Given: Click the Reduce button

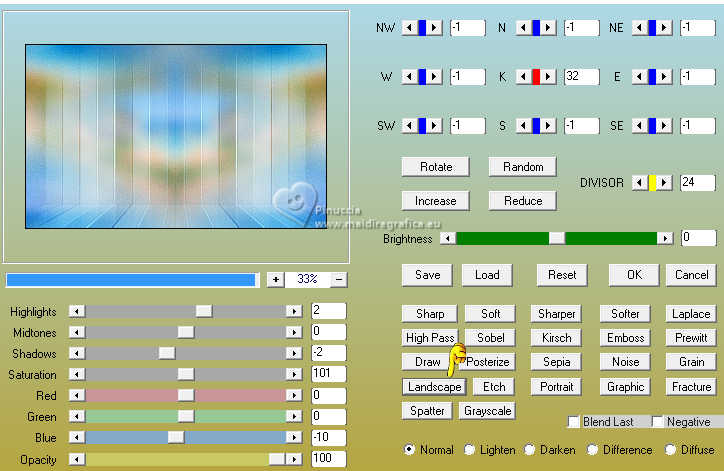Looking at the screenshot, I should pyautogui.click(x=523, y=201).
